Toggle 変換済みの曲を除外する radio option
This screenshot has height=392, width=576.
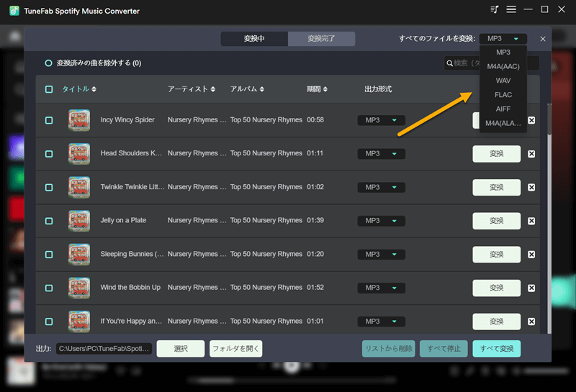click(48, 63)
